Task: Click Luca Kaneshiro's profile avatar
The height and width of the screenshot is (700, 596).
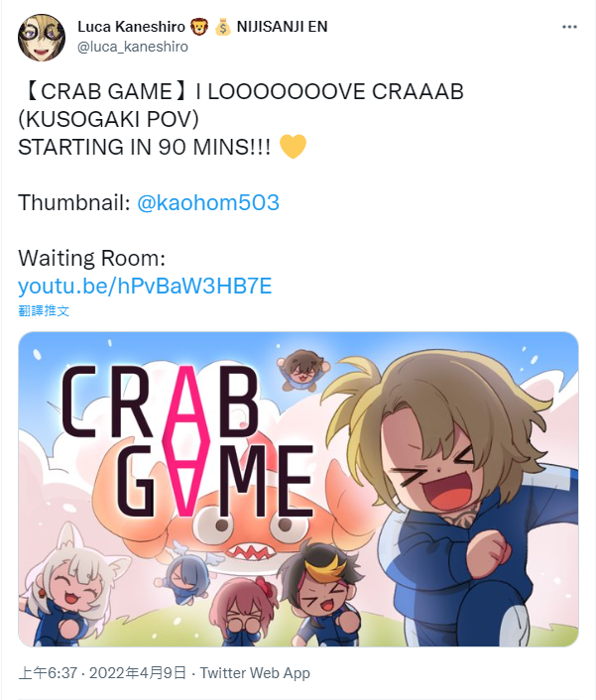Action: [x=42, y=38]
